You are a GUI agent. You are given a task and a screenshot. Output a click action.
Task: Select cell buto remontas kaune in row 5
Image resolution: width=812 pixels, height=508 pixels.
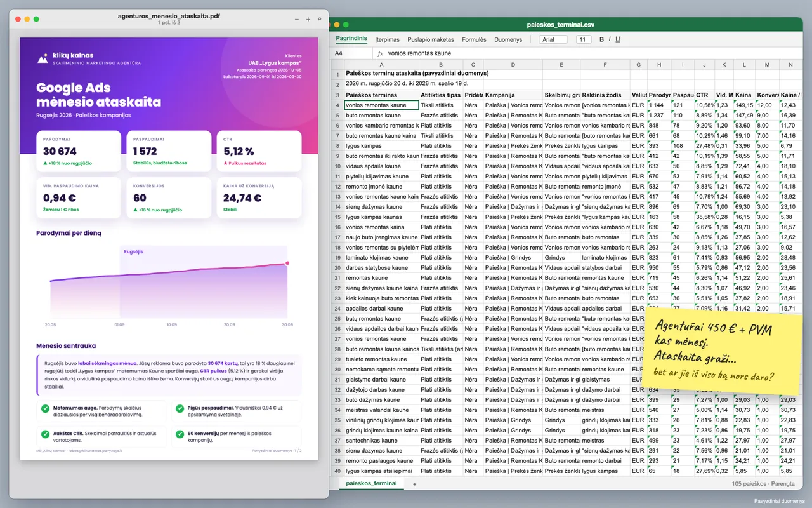[x=381, y=116]
